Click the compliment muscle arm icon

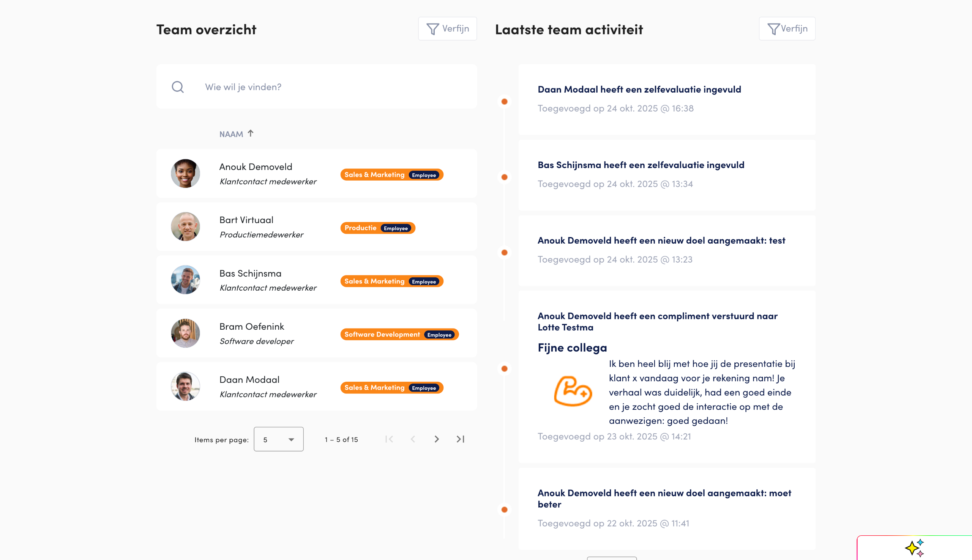click(572, 392)
